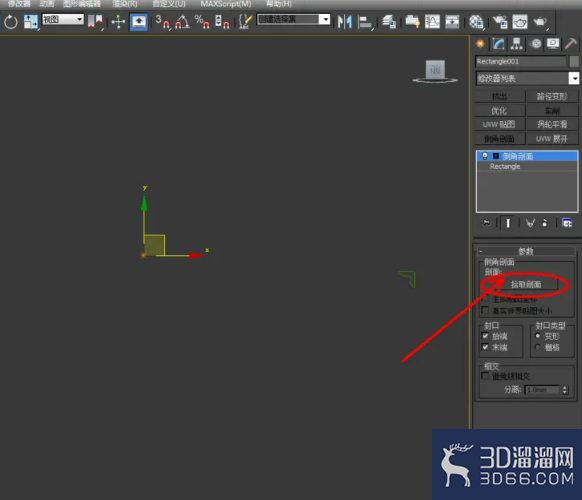582x500 pixels.
Task: Click the 路径变形 modifier button
Action: pyautogui.click(x=552, y=97)
